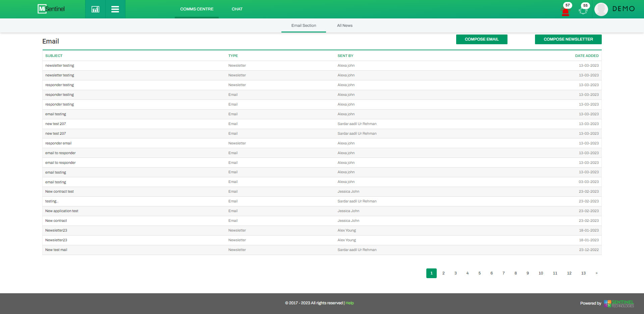644x314 pixels.
Task: Go to next pages with » arrow
Action: pos(596,273)
